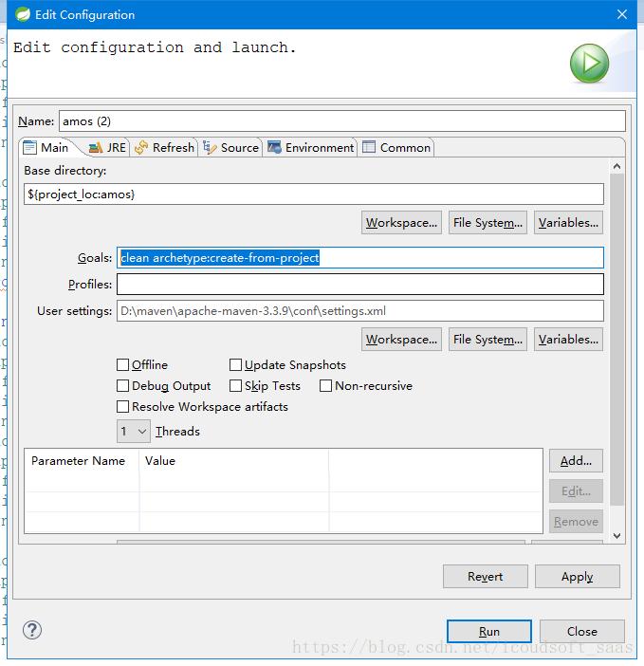644x666 pixels.
Task: Toggle the Update Snapshots checkbox
Action: 235,365
